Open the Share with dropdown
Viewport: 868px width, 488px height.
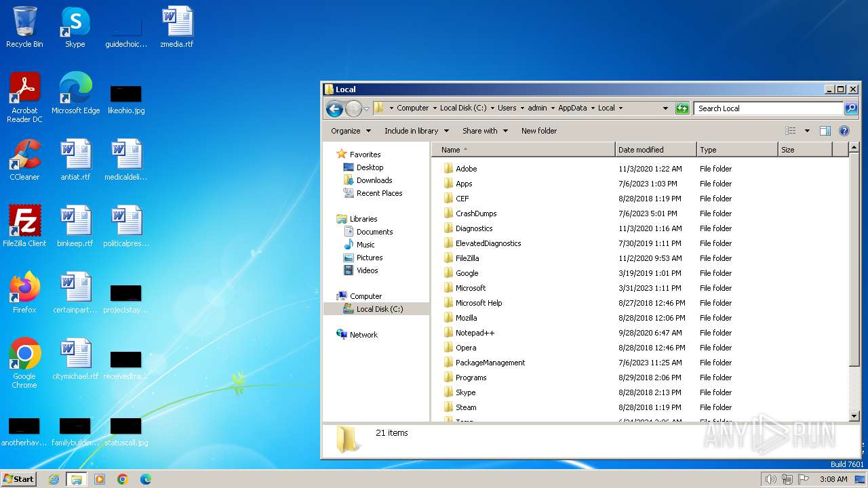pyautogui.click(x=485, y=131)
